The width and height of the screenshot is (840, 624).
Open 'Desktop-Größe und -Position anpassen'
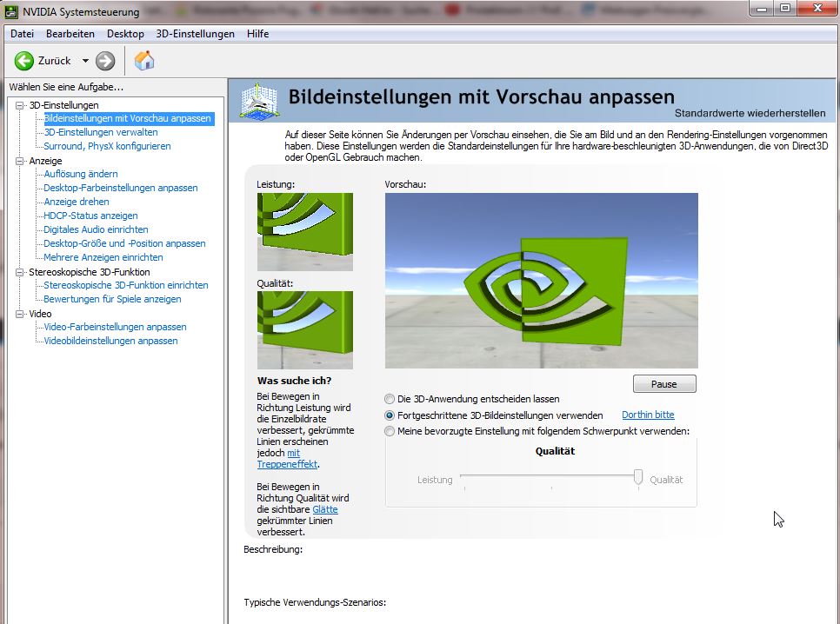pyautogui.click(x=124, y=243)
